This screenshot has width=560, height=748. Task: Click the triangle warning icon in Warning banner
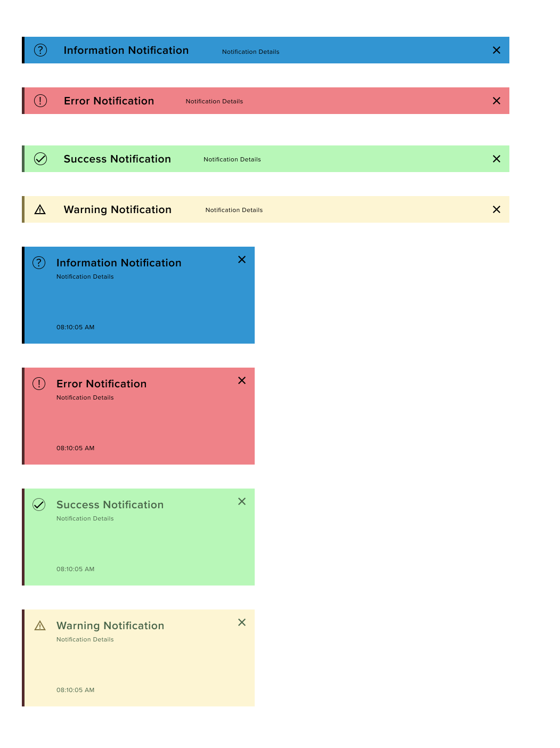click(40, 209)
